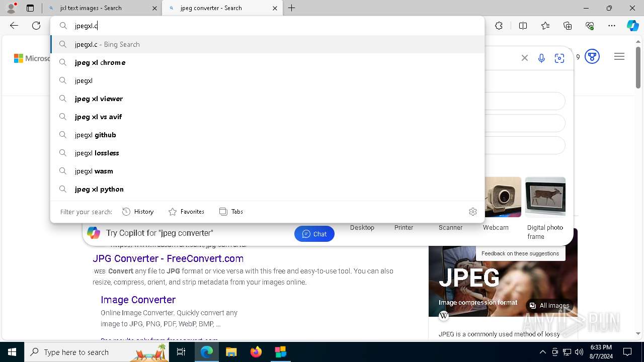Viewport: 644px width, 362px height.
Task: Click the 'Desktop' label
Action: pyautogui.click(x=362, y=228)
